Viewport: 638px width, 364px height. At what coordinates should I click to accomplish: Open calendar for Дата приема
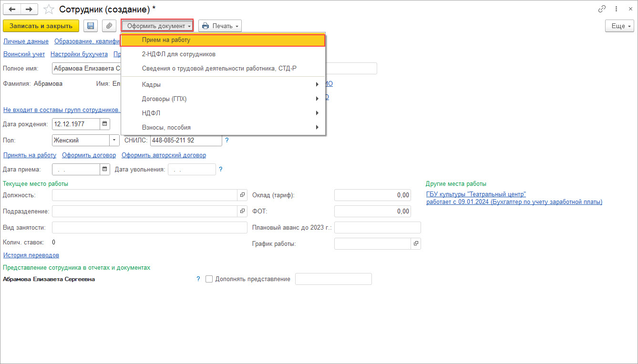coord(105,169)
